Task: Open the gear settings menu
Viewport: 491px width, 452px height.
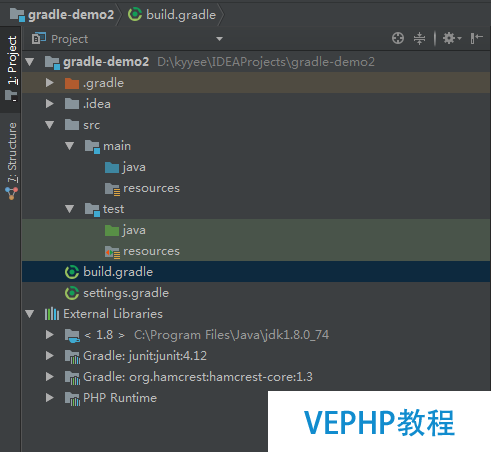Action: (452, 38)
